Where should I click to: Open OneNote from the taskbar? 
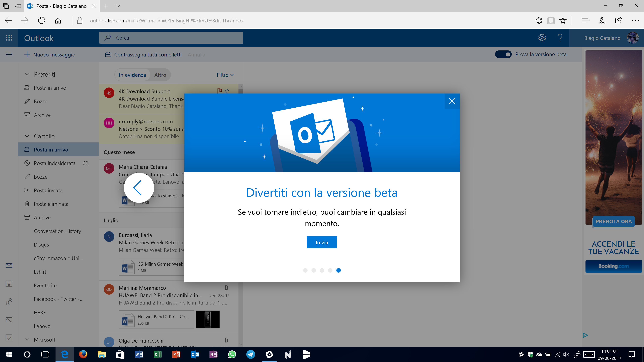[x=213, y=354]
